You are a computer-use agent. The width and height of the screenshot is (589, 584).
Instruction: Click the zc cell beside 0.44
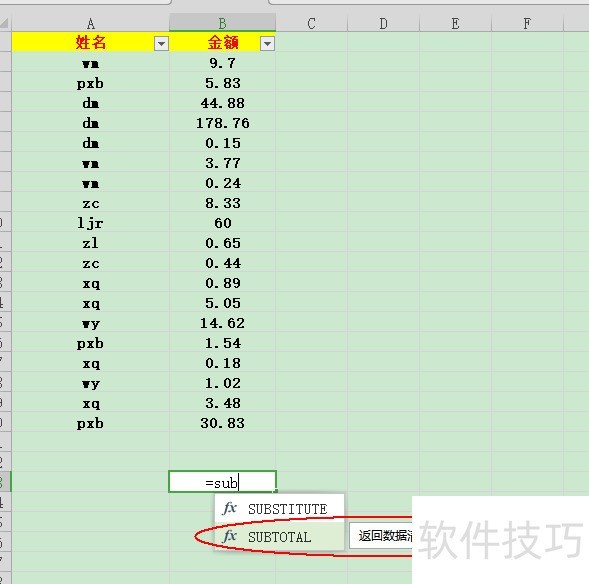[91, 263]
